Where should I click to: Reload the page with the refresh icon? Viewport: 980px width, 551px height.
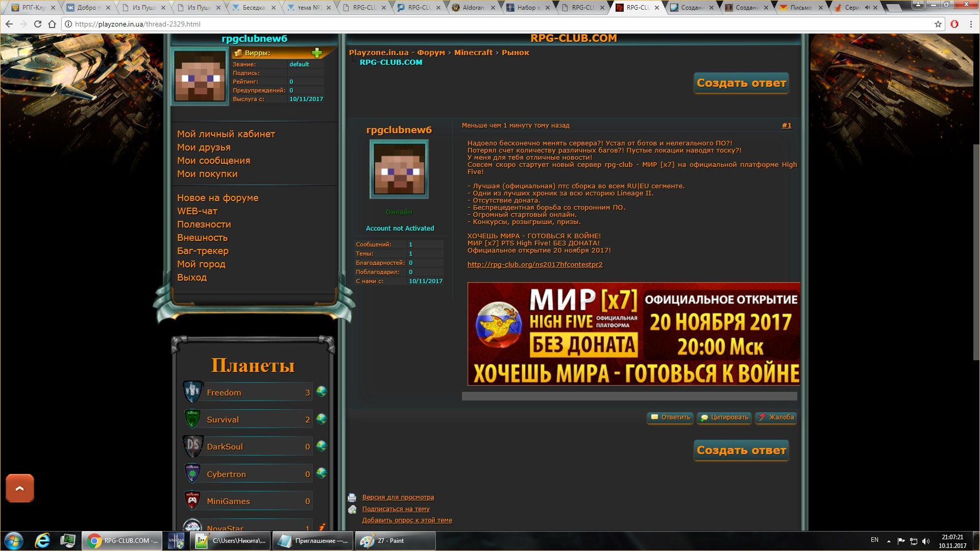[x=38, y=24]
